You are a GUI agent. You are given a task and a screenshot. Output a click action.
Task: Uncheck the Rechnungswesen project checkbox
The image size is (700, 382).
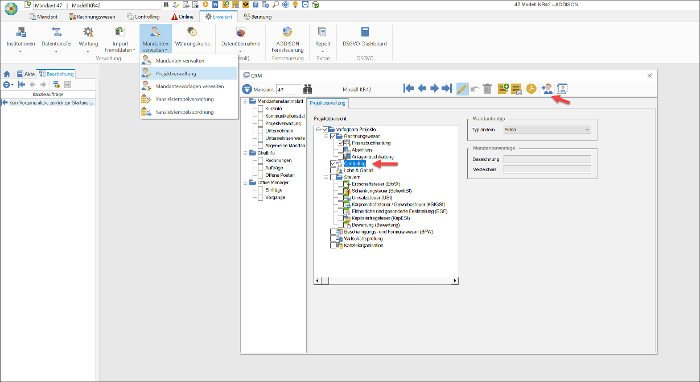point(333,136)
